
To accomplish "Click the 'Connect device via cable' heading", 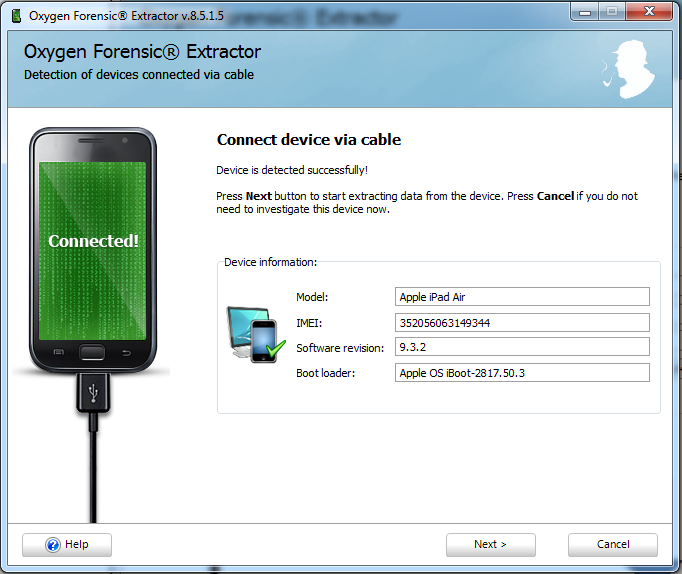I will tap(309, 140).
